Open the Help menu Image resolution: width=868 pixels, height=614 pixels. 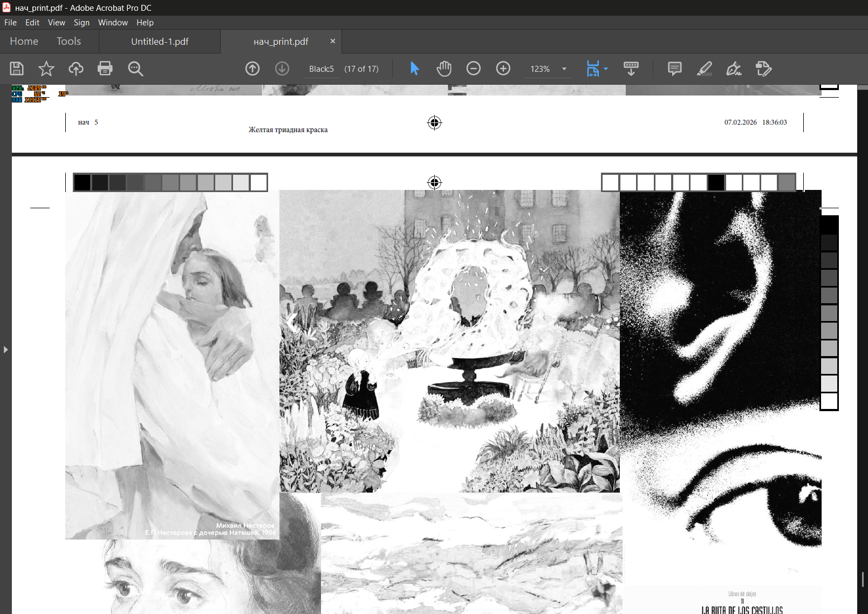tap(145, 23)
